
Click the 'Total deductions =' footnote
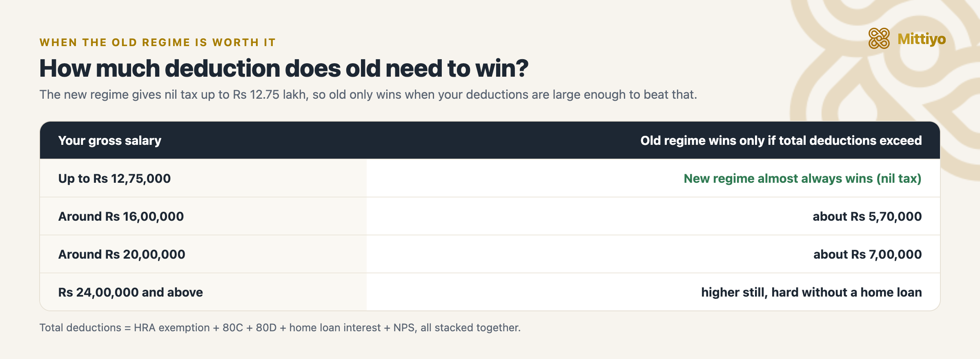[85, 328]
